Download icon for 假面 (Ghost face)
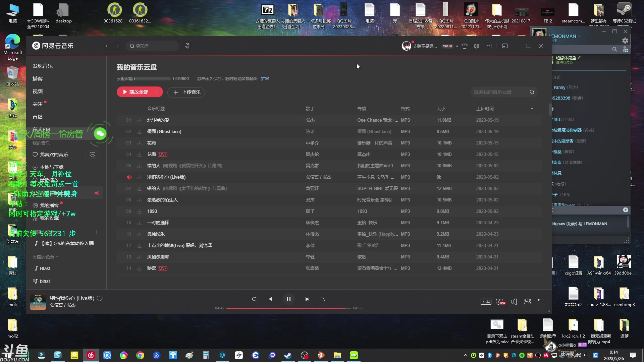 (x=140, y=132)
